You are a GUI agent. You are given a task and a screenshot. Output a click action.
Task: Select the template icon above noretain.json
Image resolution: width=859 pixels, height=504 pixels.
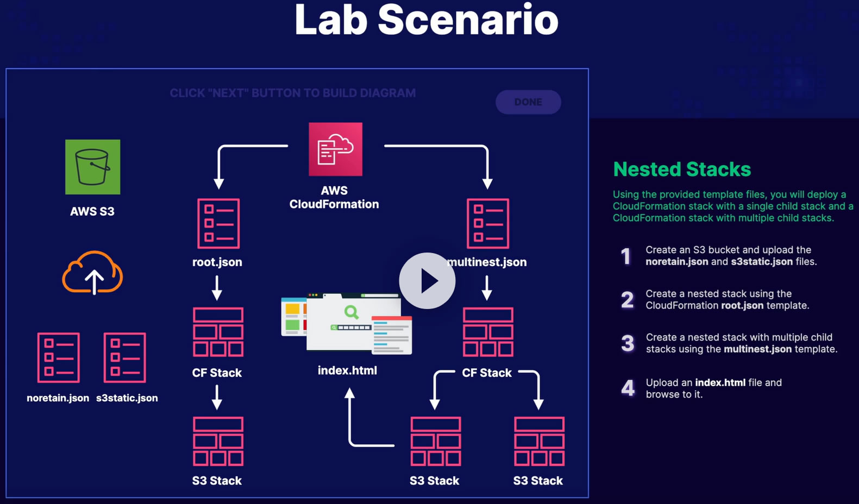59,357
